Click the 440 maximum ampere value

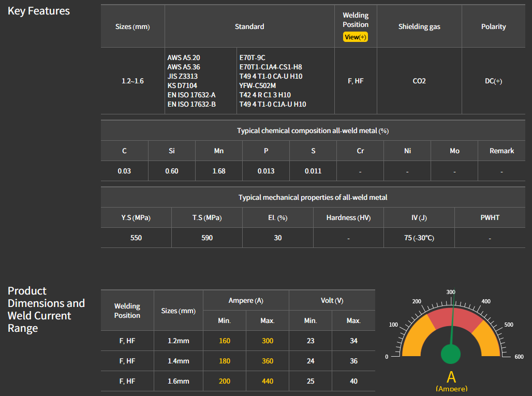(x=268, y=381)
